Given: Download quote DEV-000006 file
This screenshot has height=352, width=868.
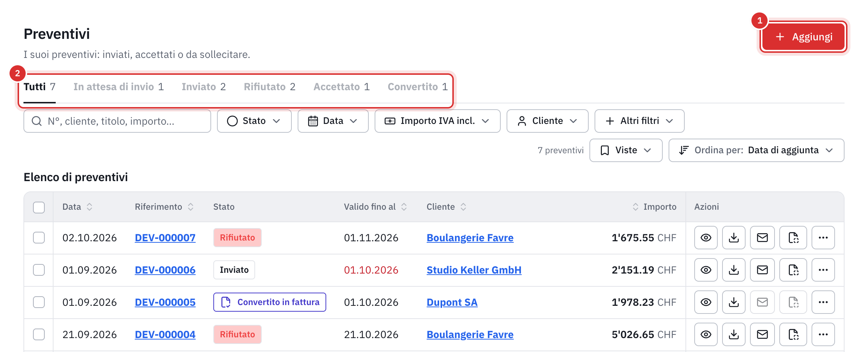Looking at the screenshot, I should (733, 270).
